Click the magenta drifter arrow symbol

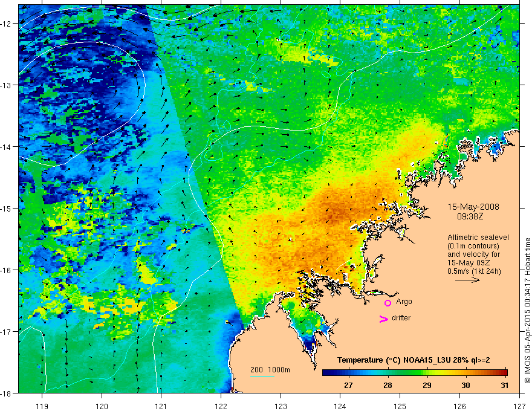[x=384, y=319]
